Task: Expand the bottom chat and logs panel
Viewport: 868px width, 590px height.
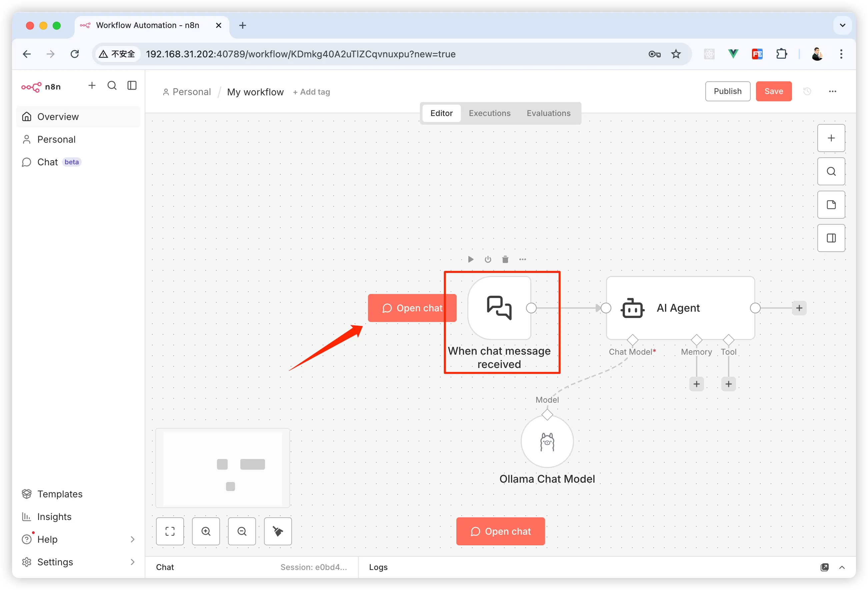Action: click(x=842, y=567)
